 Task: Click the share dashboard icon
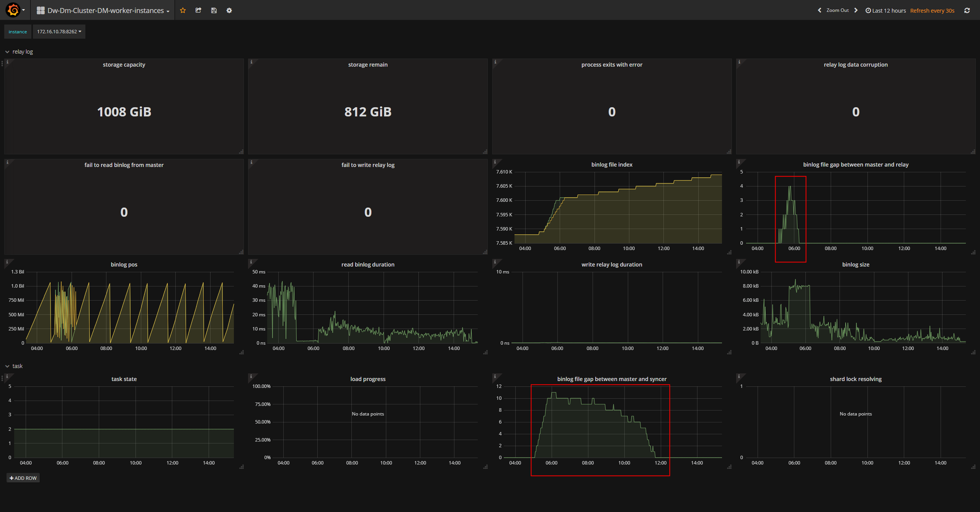pyautogui.click(x=198, y=10)
